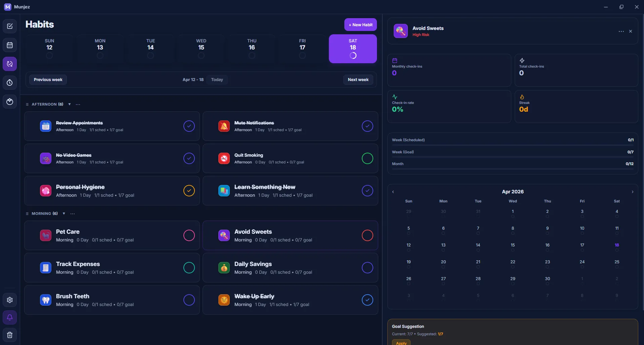
Task: Open Avoid Sweets detail more options
Action: click(x=621, y=31)
